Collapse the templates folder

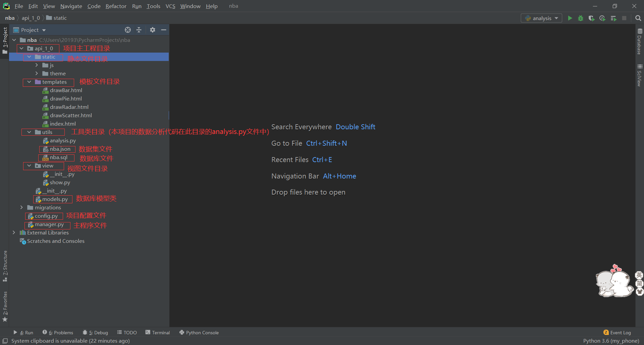[x=29, y=82]
